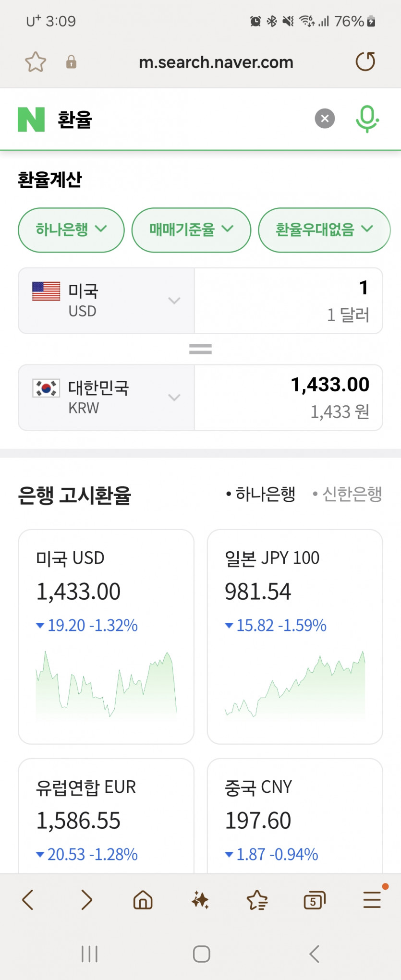
Task: Expand the 하나은행 bank dropdown
Action: click(71, 230)
